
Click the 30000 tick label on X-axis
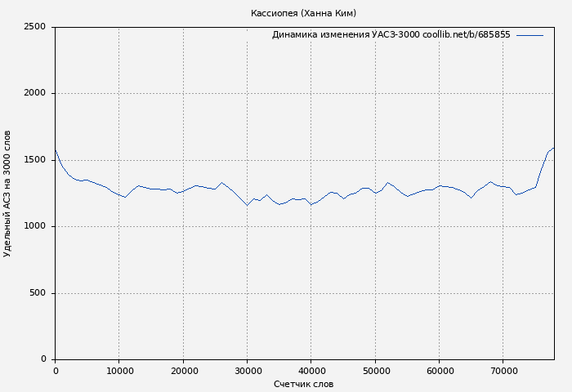tap(247, 372)
